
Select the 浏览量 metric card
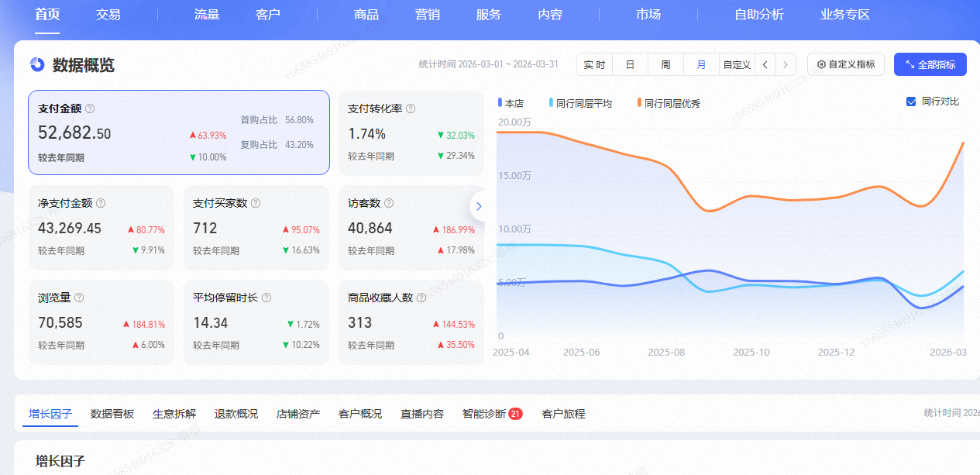(x=101, y=322)
